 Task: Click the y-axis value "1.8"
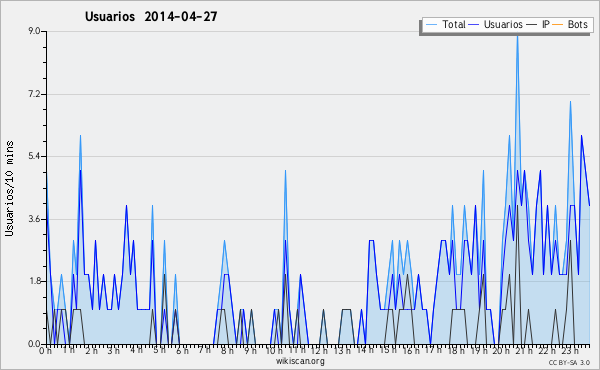pos(34,282)
